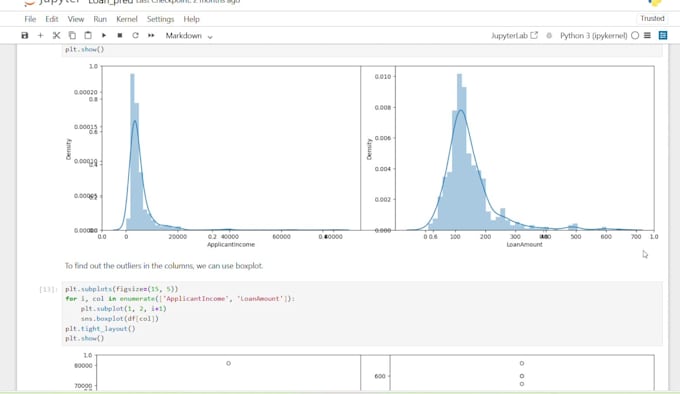The image size is (680, 394).
Task: Open the Kernel menu
Action: [127, 19]
